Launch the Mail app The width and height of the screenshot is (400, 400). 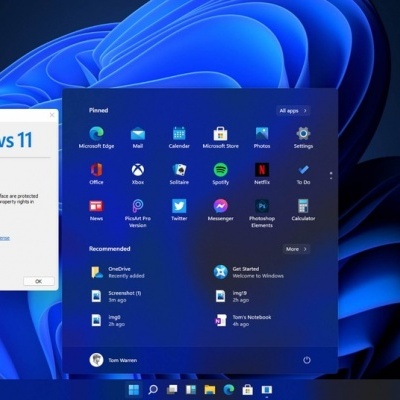138,137
